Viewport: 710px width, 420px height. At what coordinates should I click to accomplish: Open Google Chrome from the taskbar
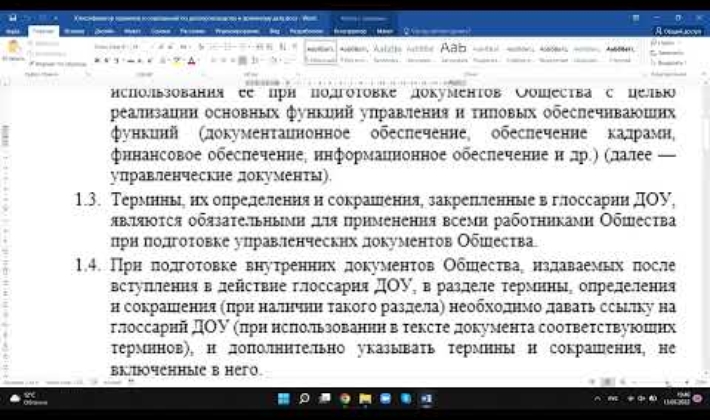(345, 399)
